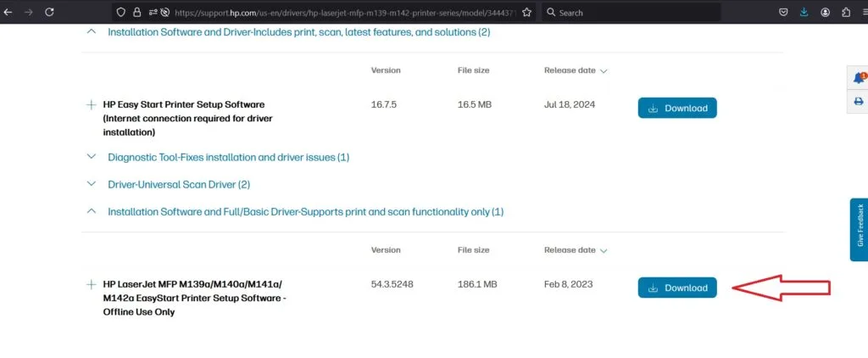Viewport: 868px width, 358px height.
Task: Expand the Diagnostic Tool-Fixes installation section
Action: (x=92, y=157)
